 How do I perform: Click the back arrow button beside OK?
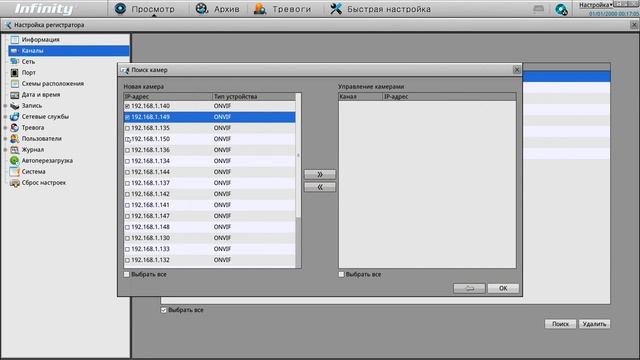(469, 288)
